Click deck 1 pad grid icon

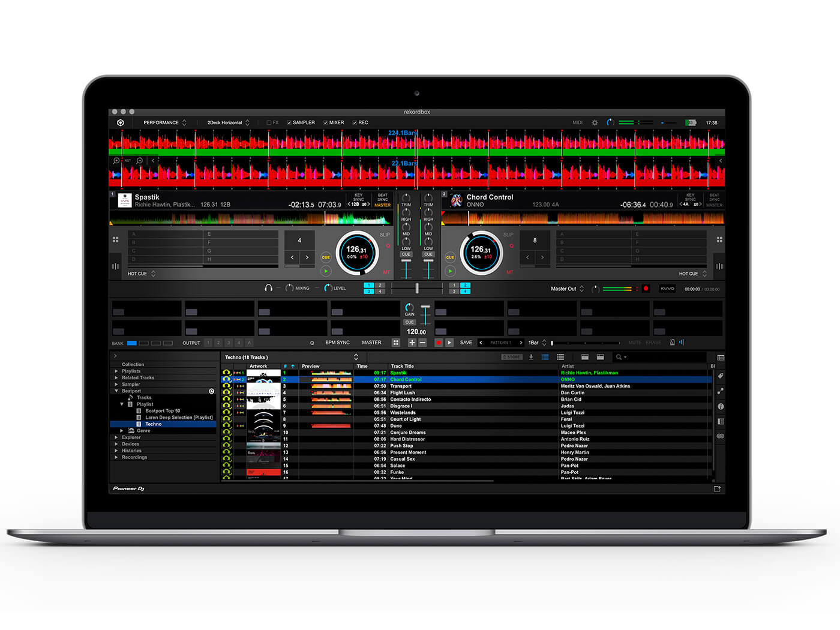[x=115, y=239]
